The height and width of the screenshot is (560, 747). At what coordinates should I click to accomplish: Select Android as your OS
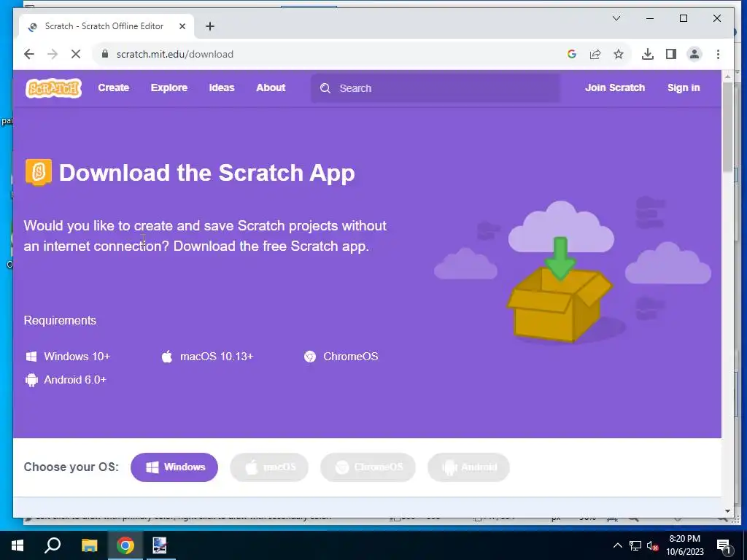[469, 467]
